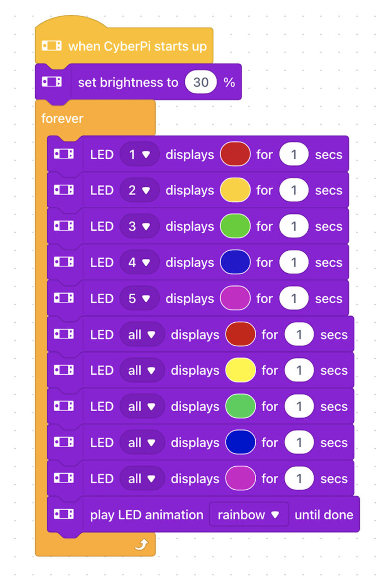
Task: Click magenta color swatch on LED 5 block
Action: click(235, 298)
